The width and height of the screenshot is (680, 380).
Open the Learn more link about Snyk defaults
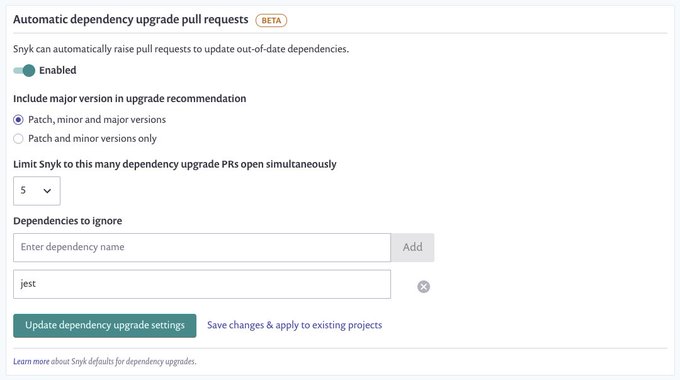pos(31,361)
